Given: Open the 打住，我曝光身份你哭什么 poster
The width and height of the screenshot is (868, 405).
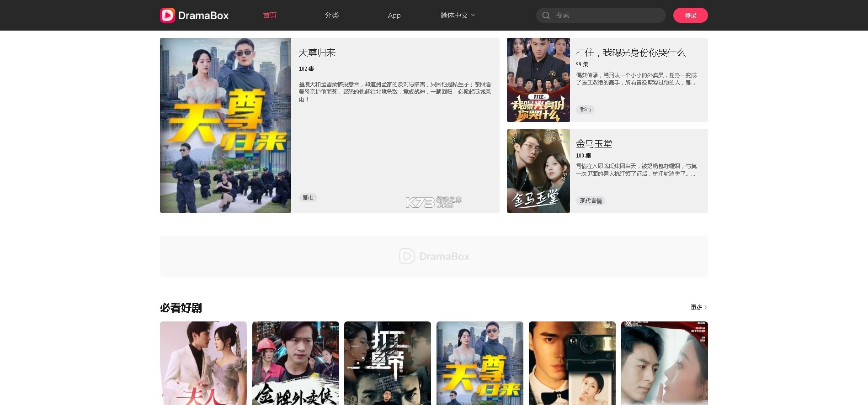Looking at the screenshot, I should pos(538,80).
